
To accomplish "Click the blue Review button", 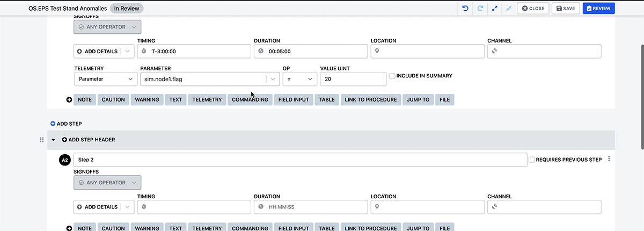I will tap(598, 8).
